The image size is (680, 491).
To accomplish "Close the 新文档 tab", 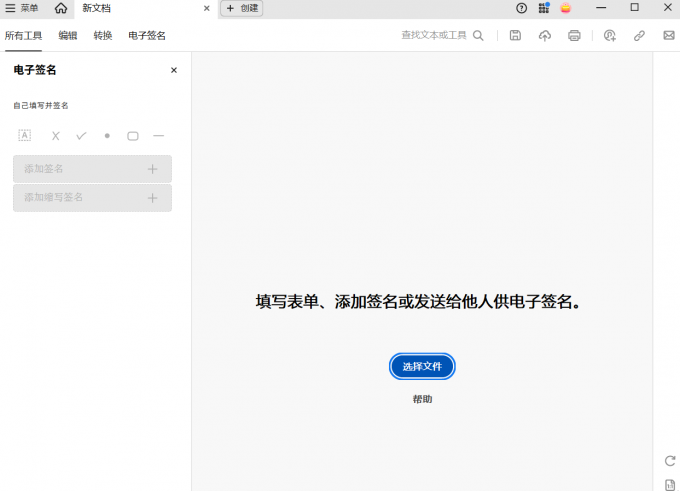I will click(207, 8).
